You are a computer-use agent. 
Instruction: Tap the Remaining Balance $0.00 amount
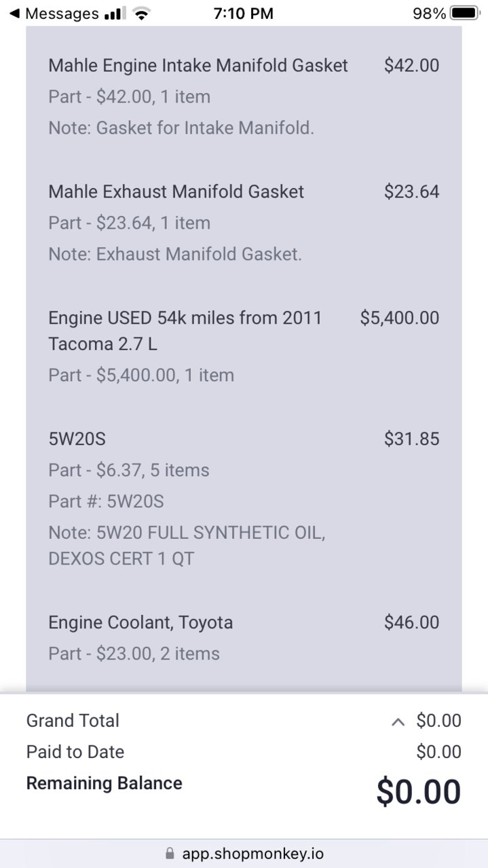tap(419, 791)
